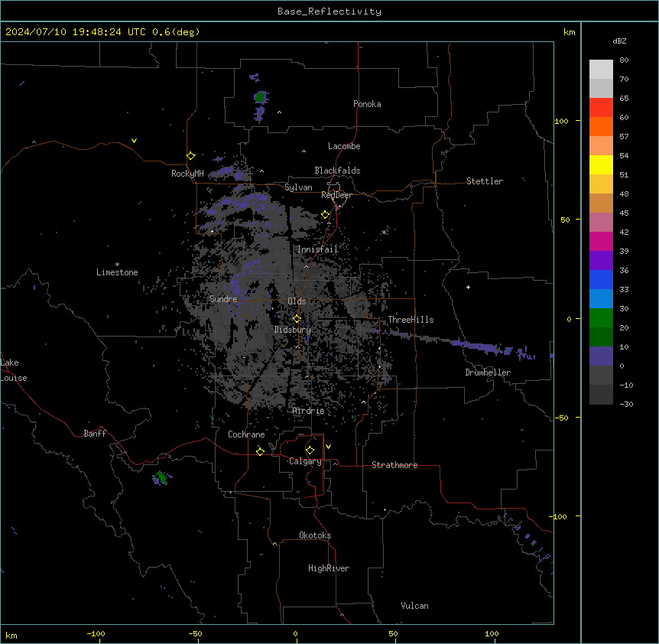
Task: Select the yellow diamond between Olds and Didsbury
Action: pos(297,319)
